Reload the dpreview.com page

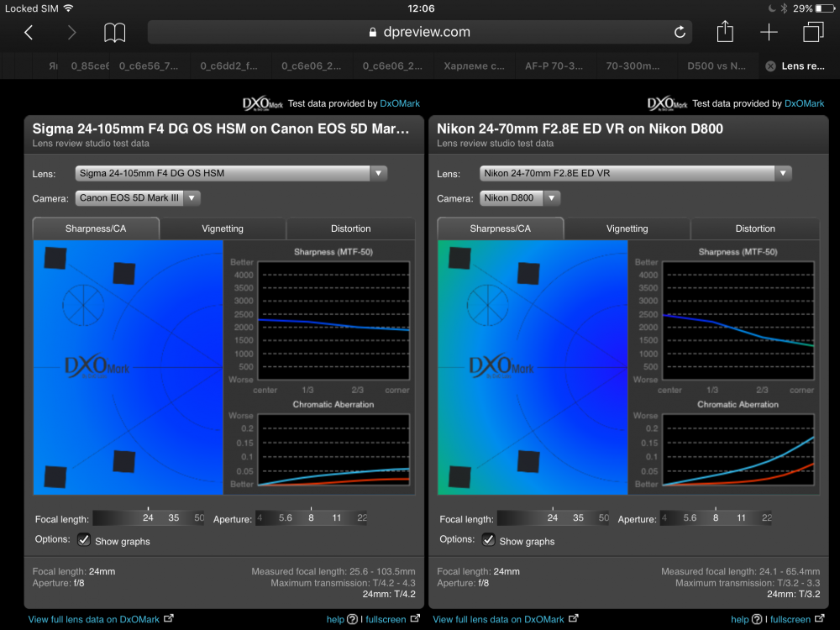click(x=680, y=32)
